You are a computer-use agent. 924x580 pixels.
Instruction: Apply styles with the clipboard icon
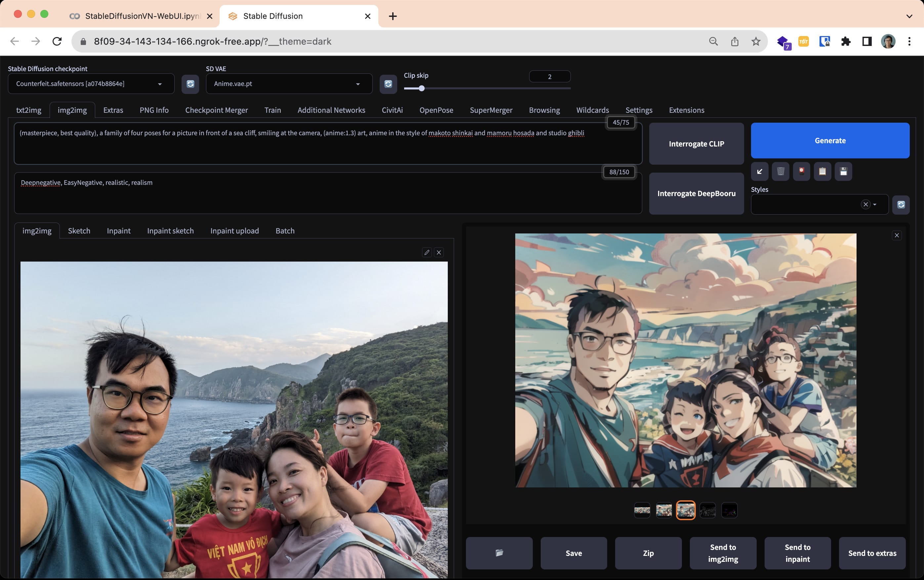tap(822, 172)
